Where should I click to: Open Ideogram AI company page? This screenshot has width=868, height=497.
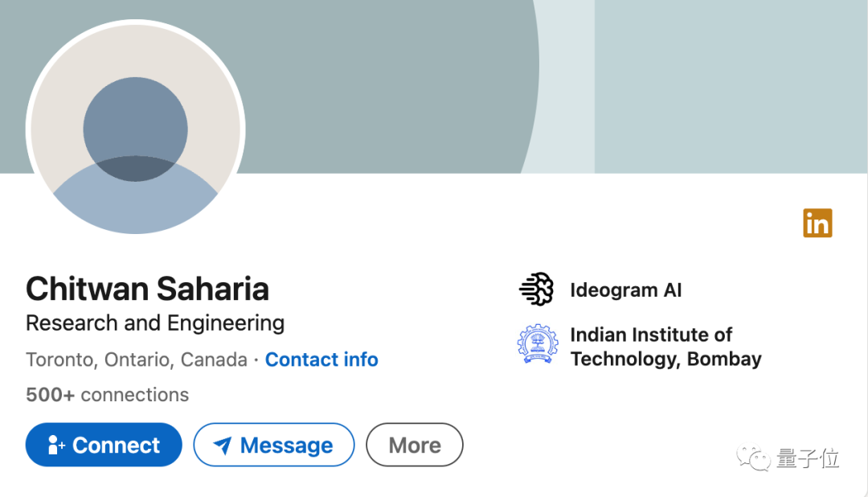click(x=626, y=290)
